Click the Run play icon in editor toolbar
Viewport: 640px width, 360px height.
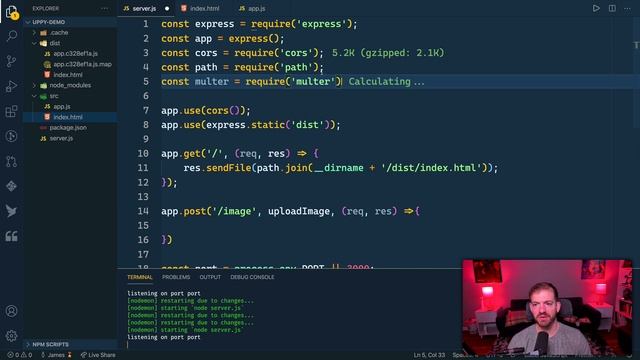(596, 8)
